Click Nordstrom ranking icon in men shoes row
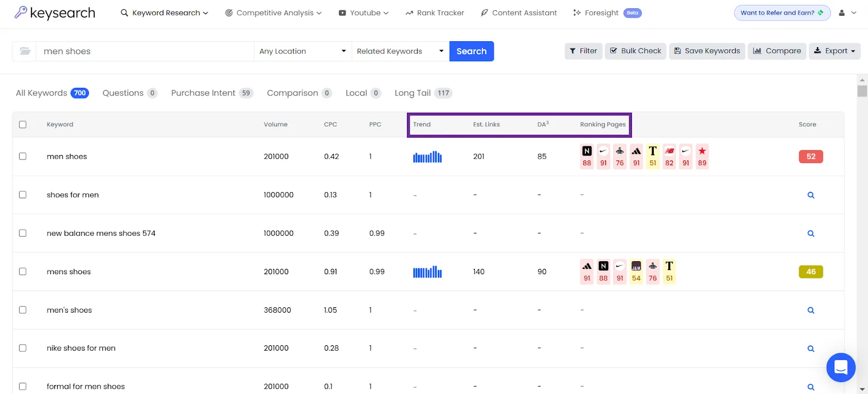This screenshot has height=394, width=868. pos(587,156)
